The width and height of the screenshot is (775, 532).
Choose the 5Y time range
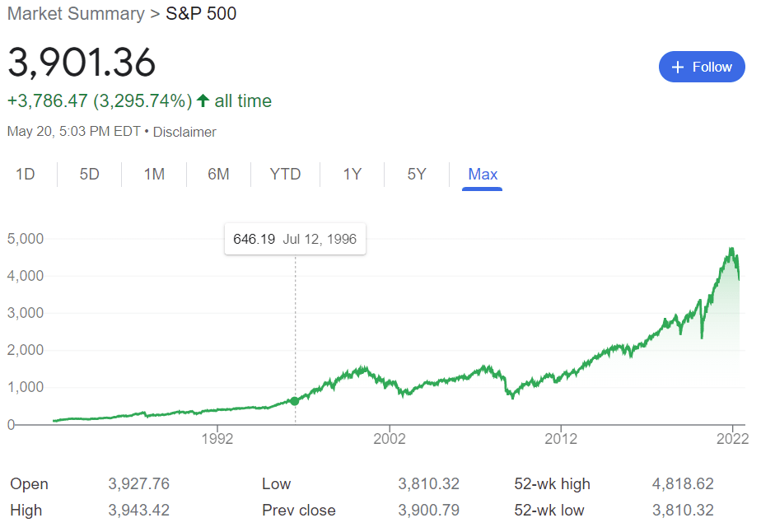[x=417, y=174]
